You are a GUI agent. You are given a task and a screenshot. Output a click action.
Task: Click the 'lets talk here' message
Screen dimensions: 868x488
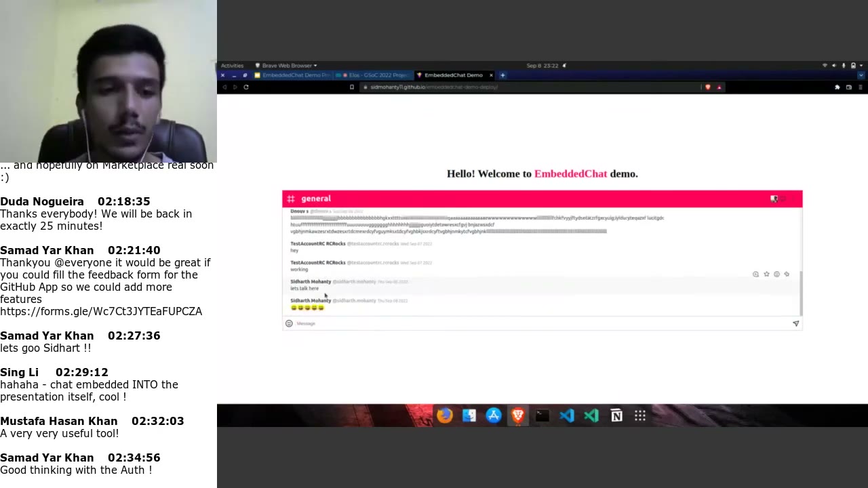click(x=304, y=288)
